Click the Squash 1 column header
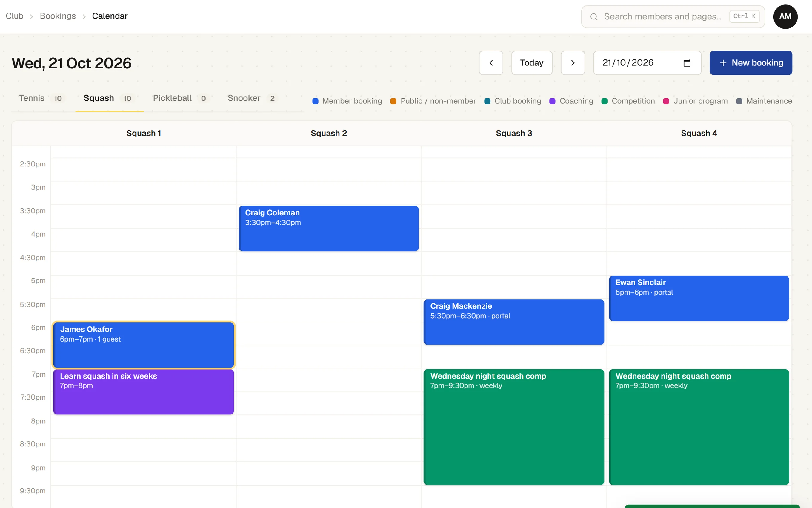This screenshot has height=508, width=812. (144, 133)
